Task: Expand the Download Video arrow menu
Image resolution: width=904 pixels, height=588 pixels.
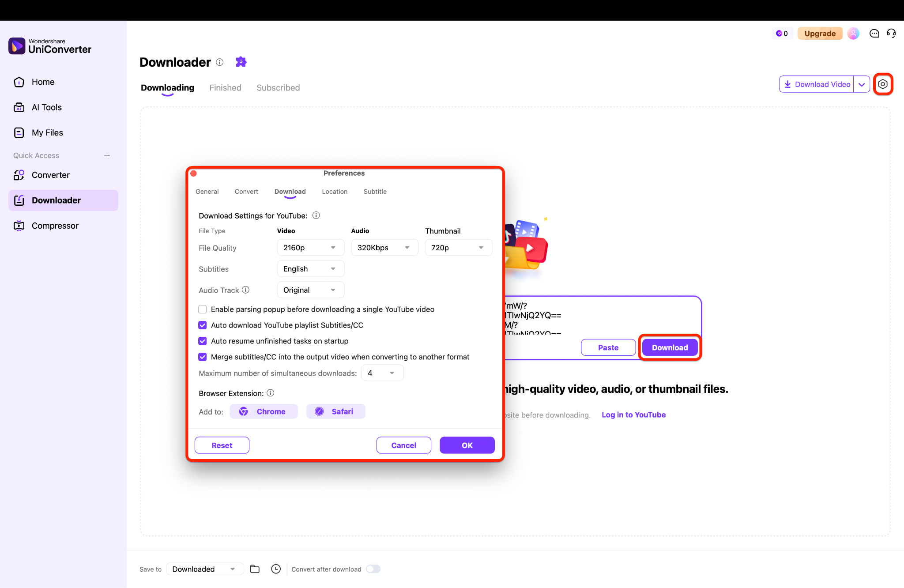Action: tap(862, 84)
